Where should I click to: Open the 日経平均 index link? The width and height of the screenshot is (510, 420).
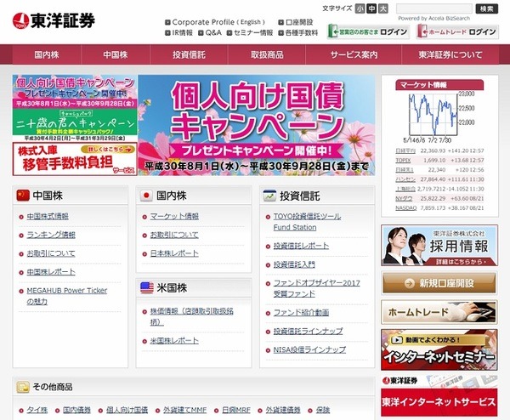click(405, 150)
